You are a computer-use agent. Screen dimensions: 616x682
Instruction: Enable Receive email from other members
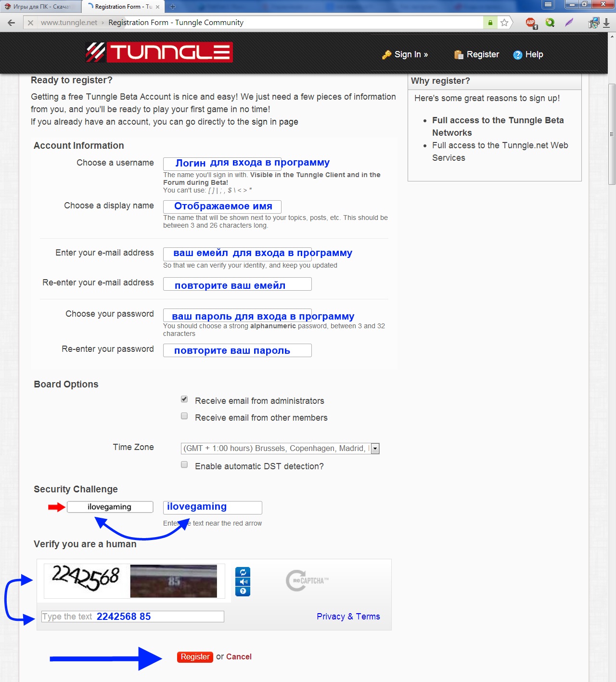click(184, 416)
